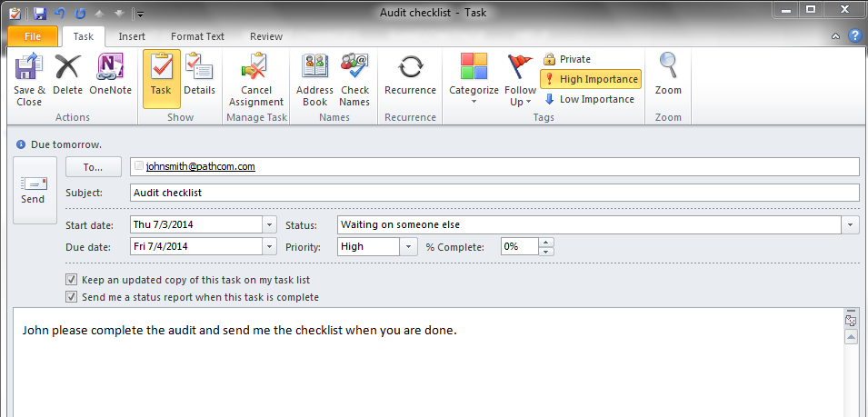Viewport: 868px width, 417px height.
Task: Toggle High Importance
Action: click(x=591, y=79)
